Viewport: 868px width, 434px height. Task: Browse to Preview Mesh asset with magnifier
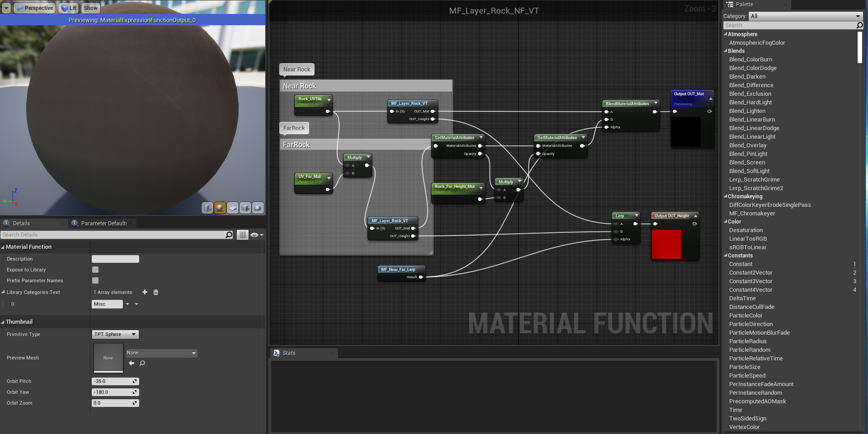tap(142, 363)
